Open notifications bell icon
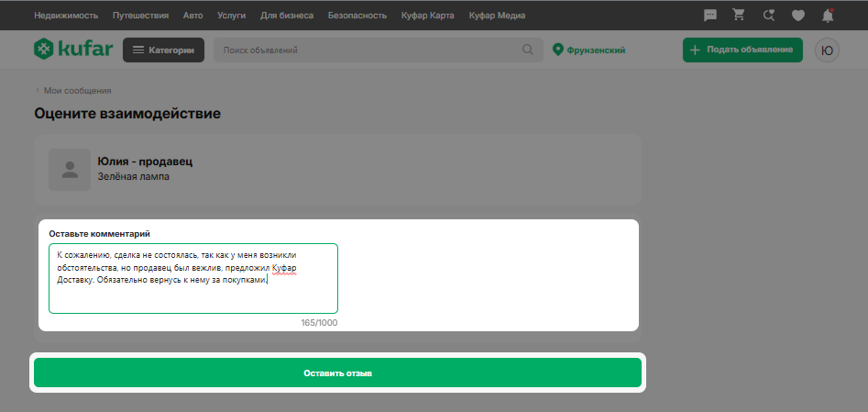The height and width of the screenshot is (412, 868). tap(828, 16)
